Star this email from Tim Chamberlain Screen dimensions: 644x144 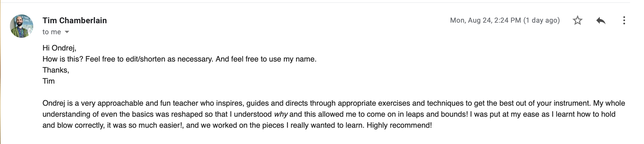(x=577, y=20)
